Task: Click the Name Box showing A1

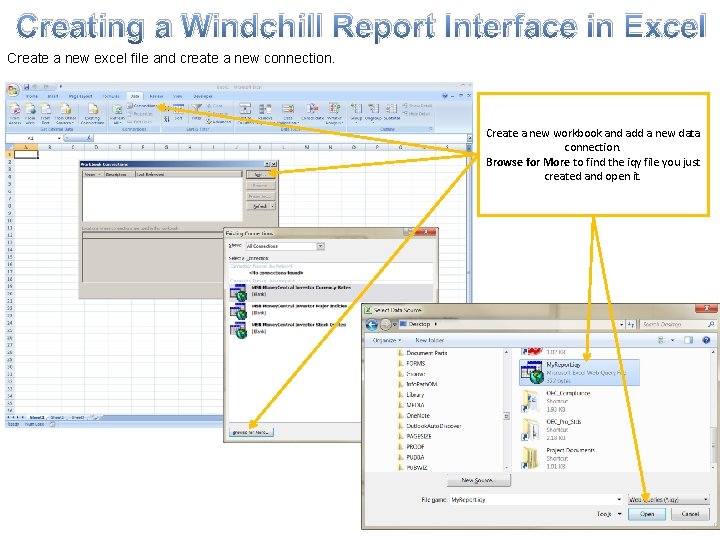Action: coord(31,138)
